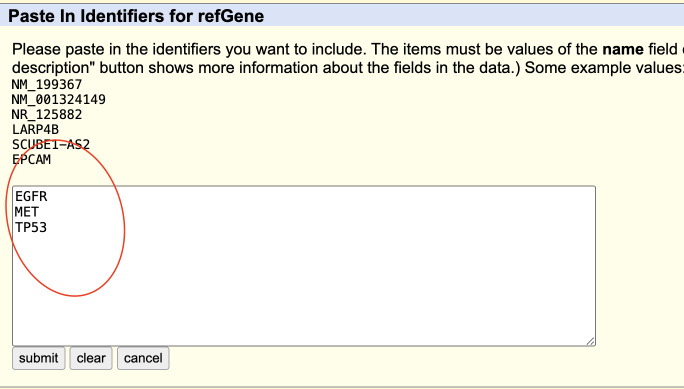This screenshot has height=389, width=684.
Task: Select example value NM_199367
Action: click(47, 84)
